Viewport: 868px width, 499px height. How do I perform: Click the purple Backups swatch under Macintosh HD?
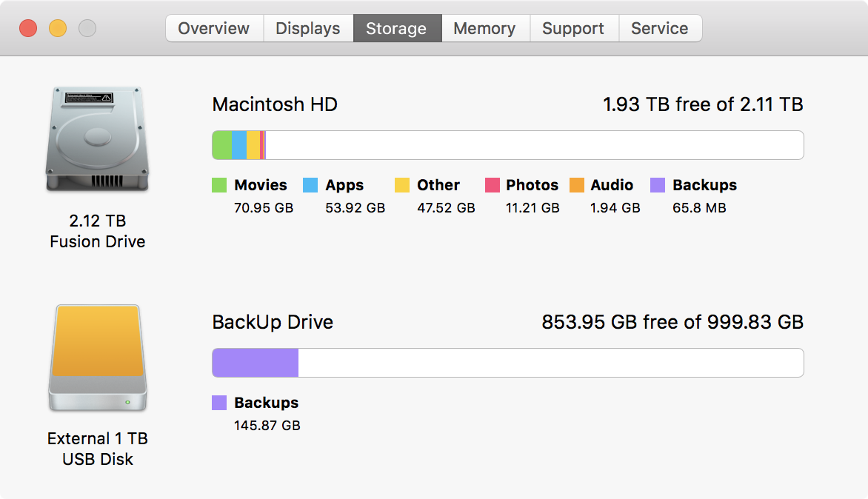(658, 185)
